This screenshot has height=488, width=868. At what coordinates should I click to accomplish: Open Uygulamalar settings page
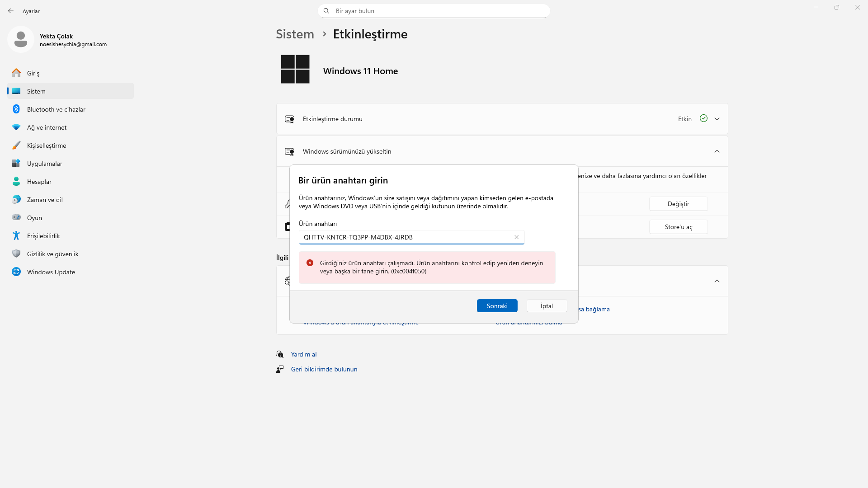[x=71, y=163]
